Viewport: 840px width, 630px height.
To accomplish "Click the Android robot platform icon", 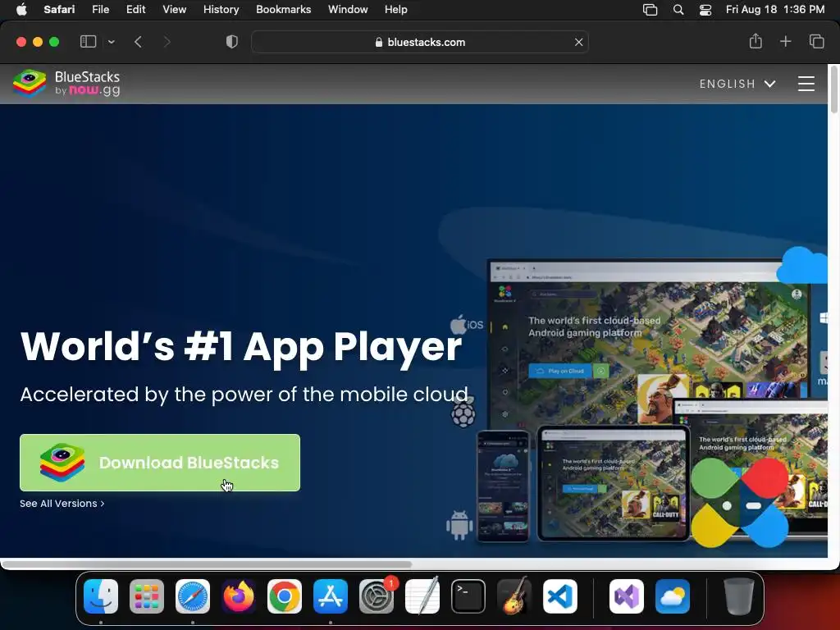I will (x=459, y=525).
